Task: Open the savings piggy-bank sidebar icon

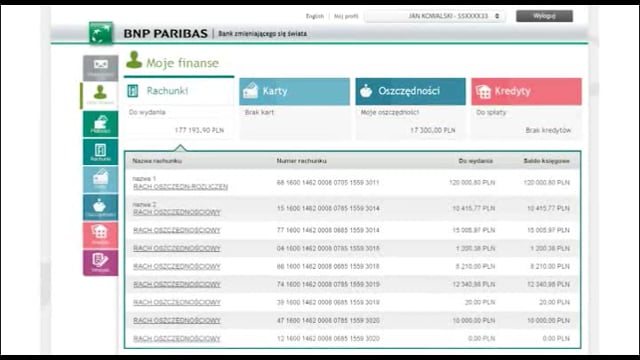Action: pos(100,207)
